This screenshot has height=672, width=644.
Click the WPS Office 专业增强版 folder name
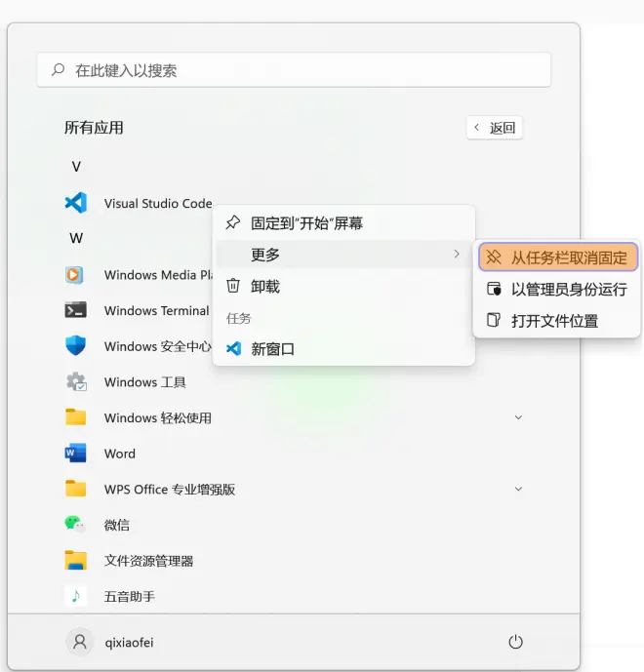pos(170,489)
